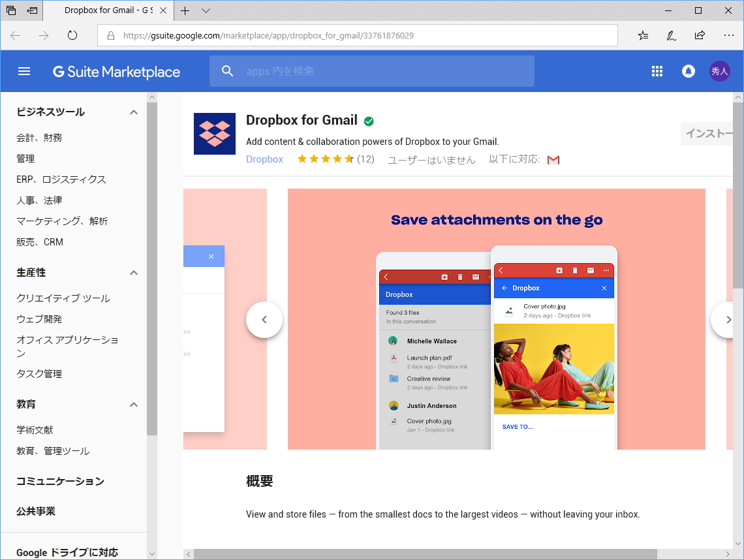This screenshot has width=744, height=560.
Task: Click the G Suite Marketplace logo
Action: tap(116, 71)
